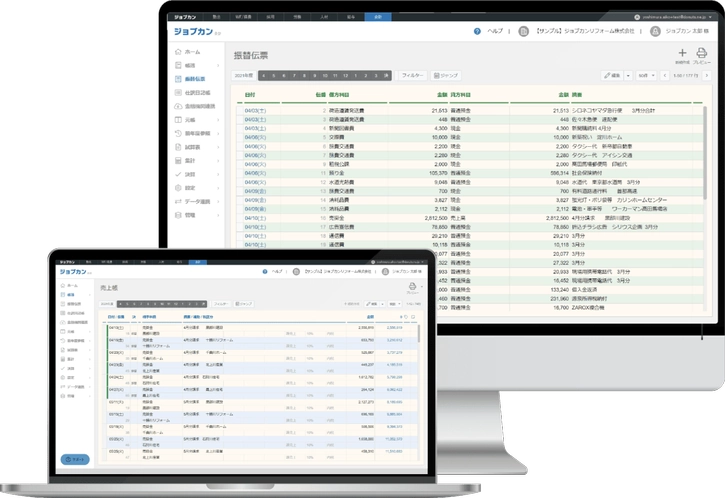Image resolution: width=725 pixels, height=498 pixels.
Task: Go to the previous page arrow on the monitor
Action: tap(665, 75)
